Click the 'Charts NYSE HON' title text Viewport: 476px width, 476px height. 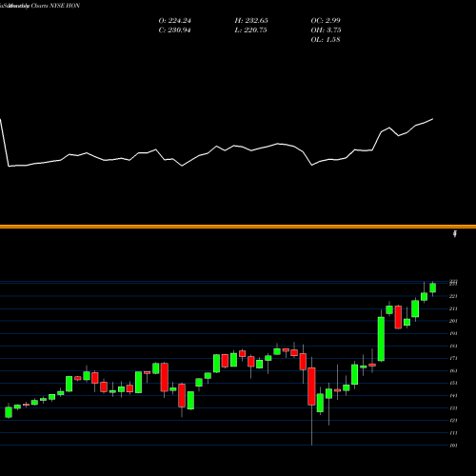pos(56,6)
